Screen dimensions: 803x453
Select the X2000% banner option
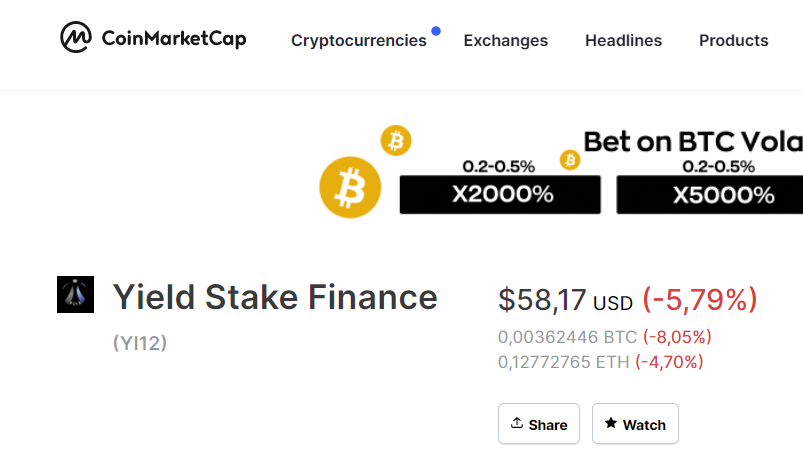point(500,194)
